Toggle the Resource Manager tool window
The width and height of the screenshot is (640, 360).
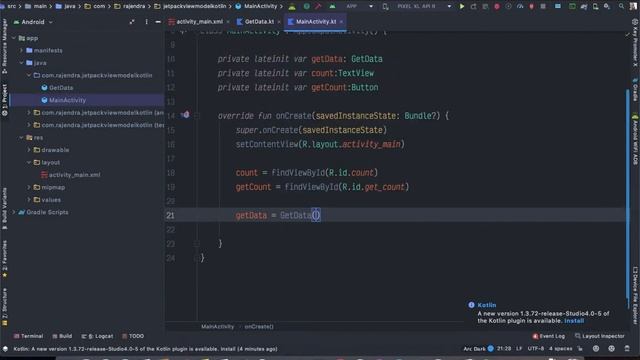(4, 46)
